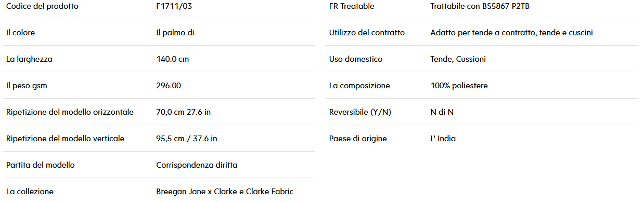The width and height of the screenshot is (644, 202).
Task: Click the width value 140.0 cm
Action: tap(173, 59)
